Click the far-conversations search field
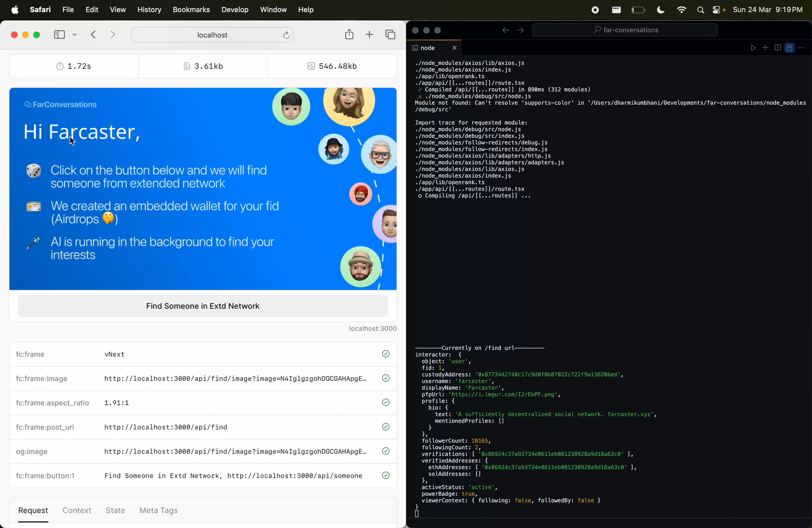Viewport: 812px width, 528px height. pyautogui.click(x=624, y=30)
